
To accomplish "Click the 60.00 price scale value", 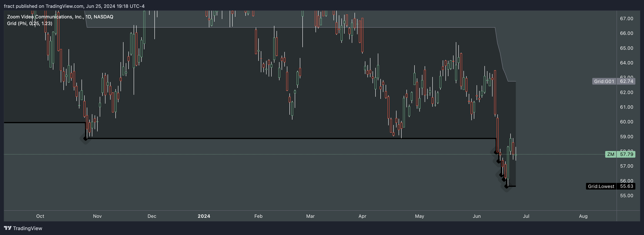I will click(627, 122).
